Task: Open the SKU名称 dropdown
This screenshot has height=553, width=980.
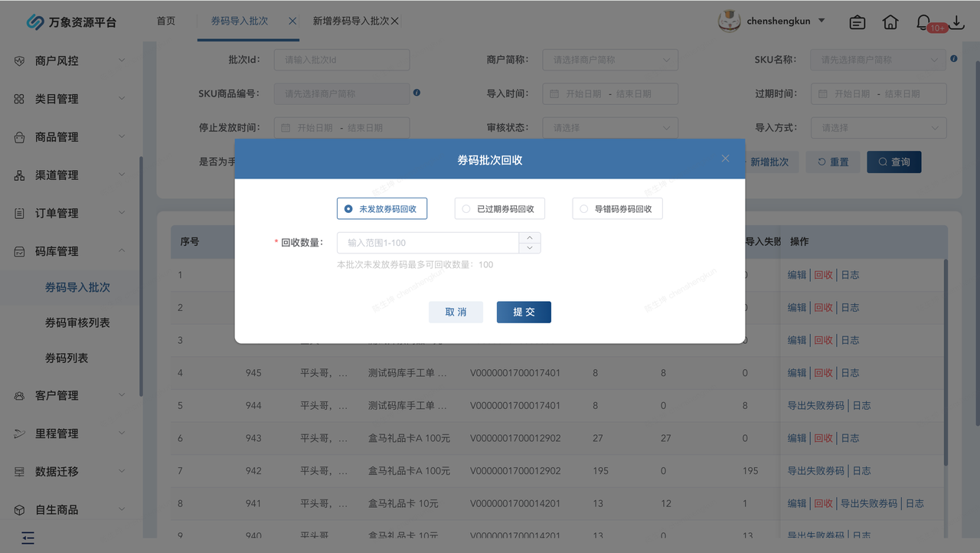Action: click(x=879, y=60)
